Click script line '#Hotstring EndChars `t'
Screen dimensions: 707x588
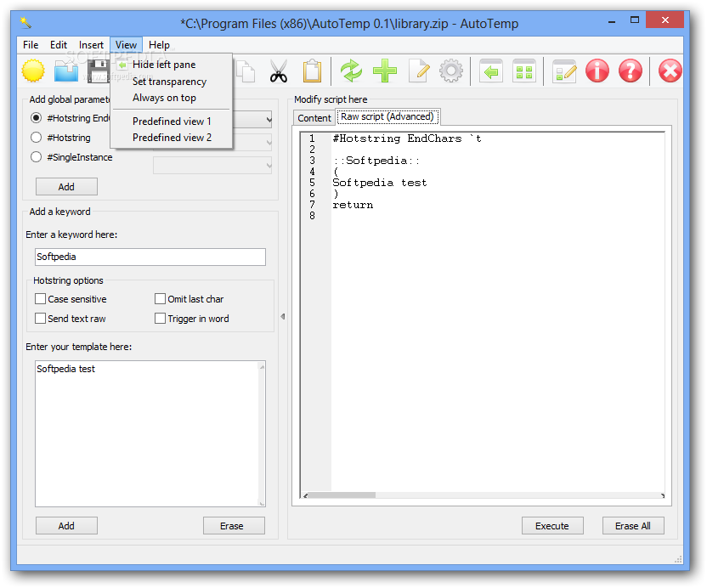[x=407, y=139]
